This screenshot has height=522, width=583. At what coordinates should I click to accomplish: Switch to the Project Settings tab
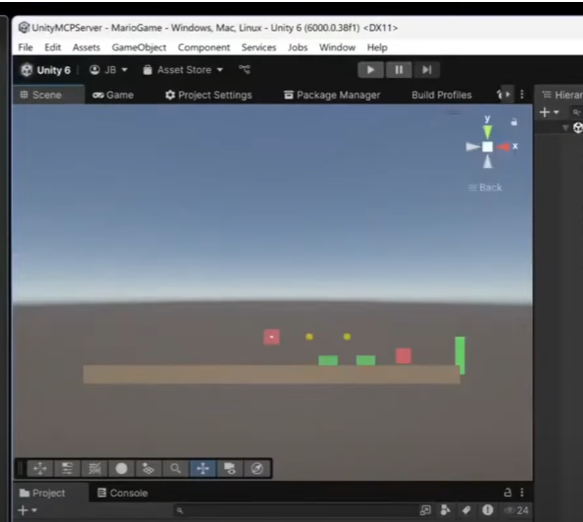tap(209, 95)
